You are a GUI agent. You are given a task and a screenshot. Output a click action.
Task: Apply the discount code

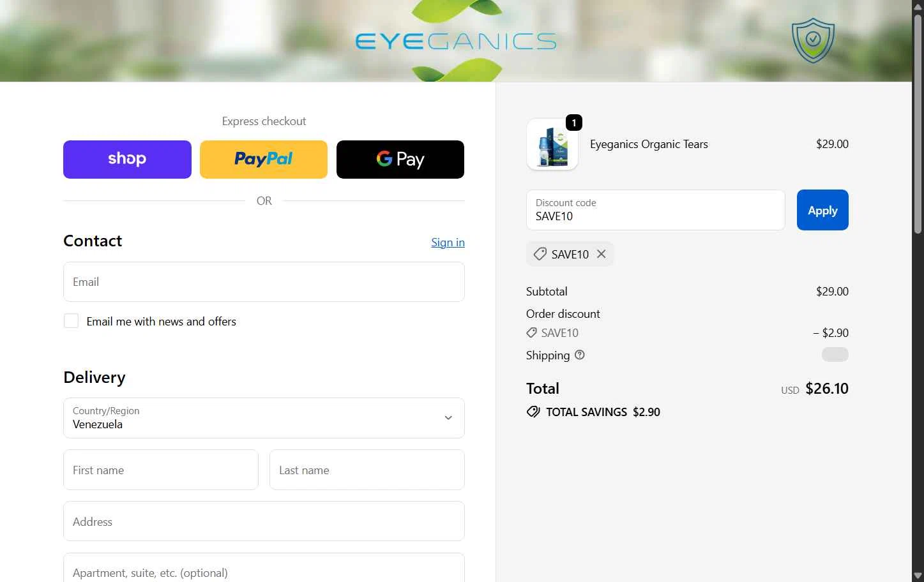point(822,210)
